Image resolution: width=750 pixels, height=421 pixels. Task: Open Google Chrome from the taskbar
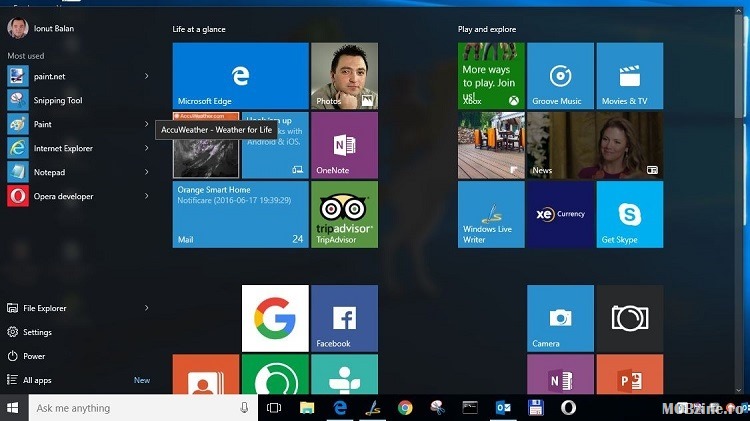click(405, 408)
